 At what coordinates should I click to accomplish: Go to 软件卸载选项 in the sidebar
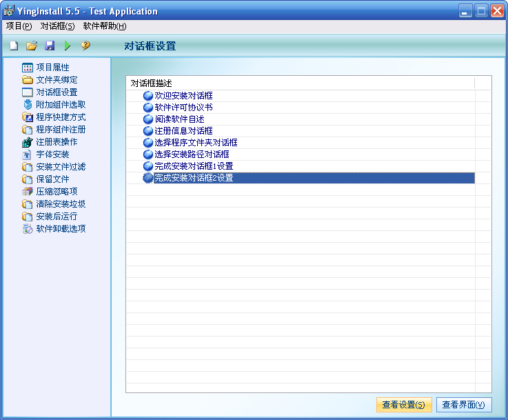point(61,229)
